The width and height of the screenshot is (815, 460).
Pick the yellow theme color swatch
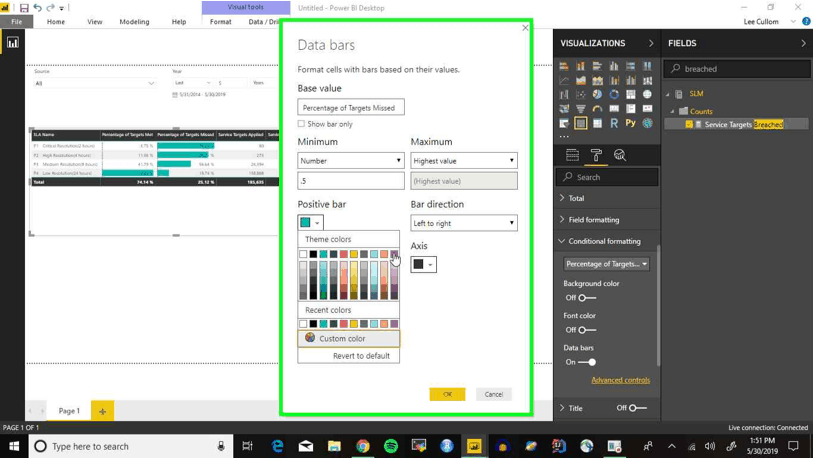tap(353, 254)
